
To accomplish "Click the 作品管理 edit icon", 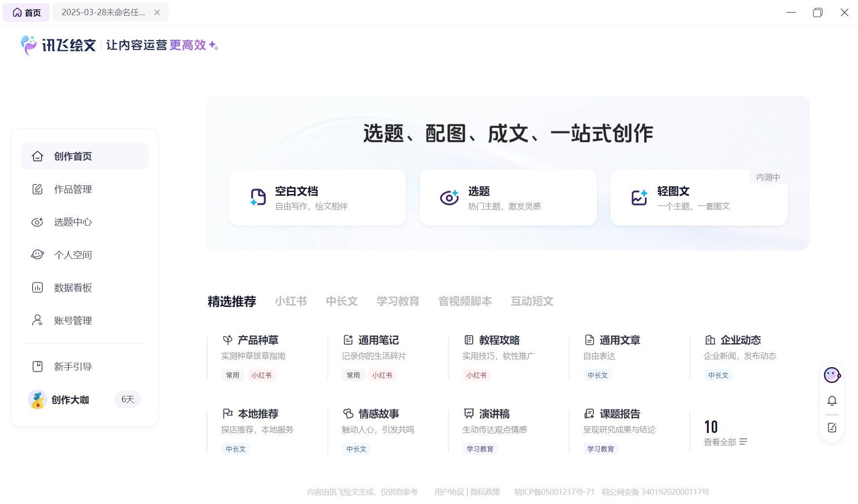I will pyautogui.click(x=38, y=189).
